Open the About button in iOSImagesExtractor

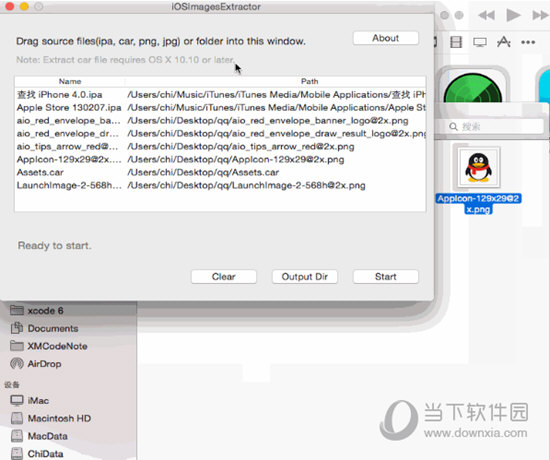(385, 38)
